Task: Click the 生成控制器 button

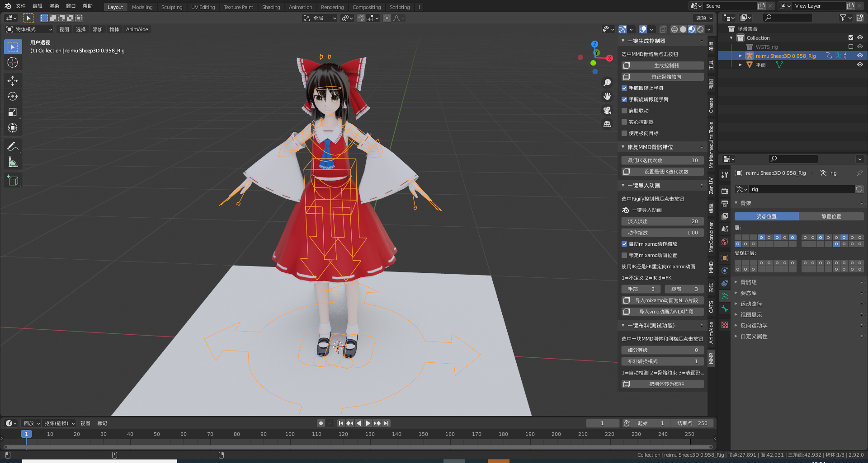Action: pos(663,65)
